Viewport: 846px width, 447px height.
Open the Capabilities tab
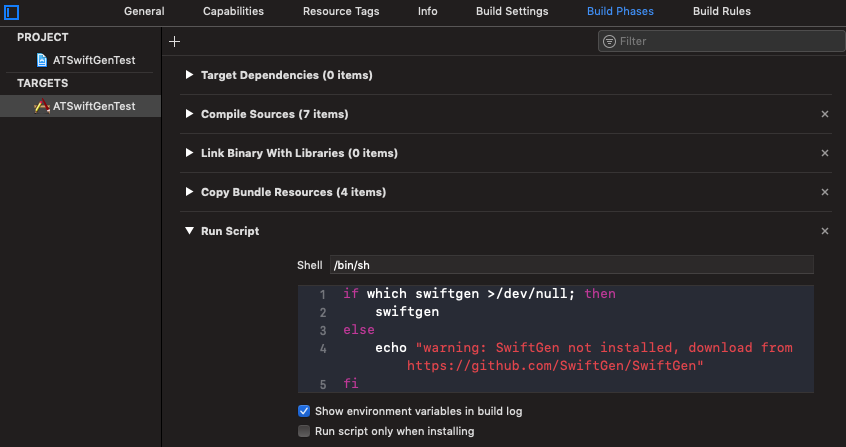click(233, 12)
